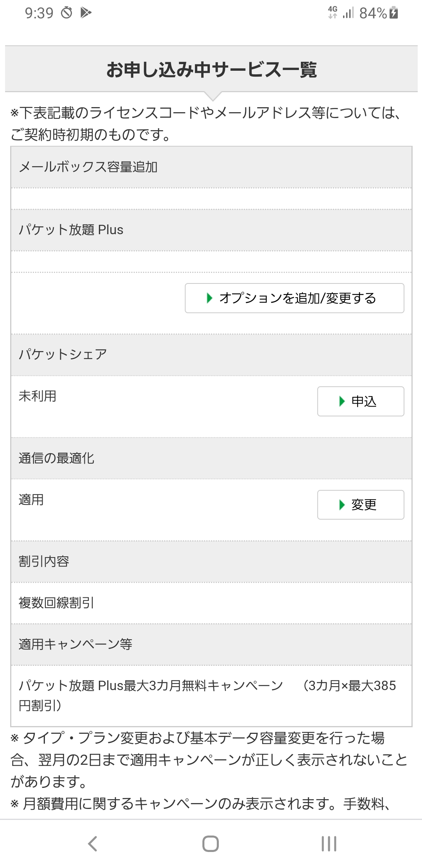The image size is (422, 868).
Task: Tap the 未利用 status under パケットシェア
Action: pyautogui.click(x=38, y=396)
